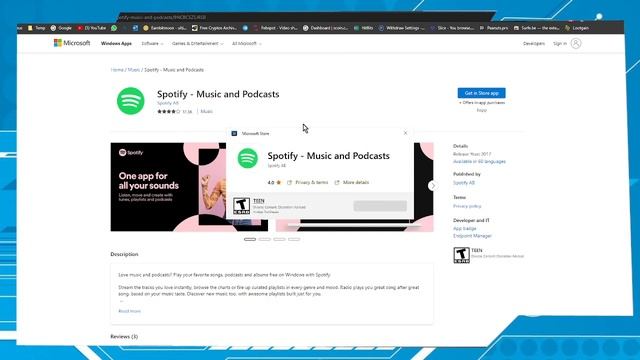
Task: Open the Music category link beside rating
Action: point(207,111)
